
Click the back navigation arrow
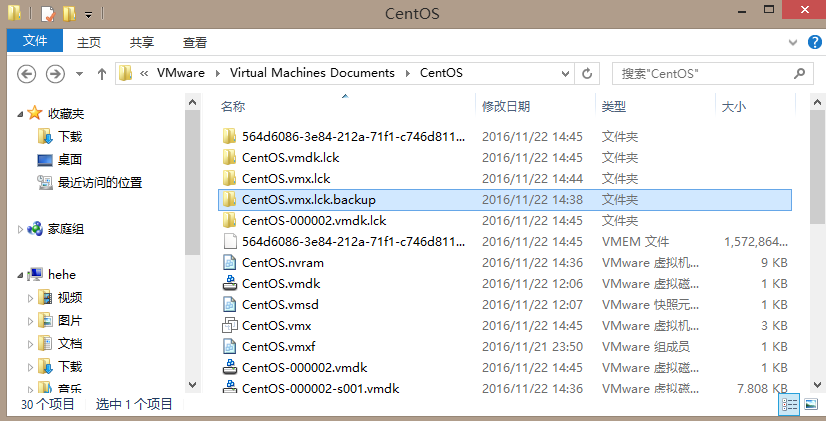(27, 73)
